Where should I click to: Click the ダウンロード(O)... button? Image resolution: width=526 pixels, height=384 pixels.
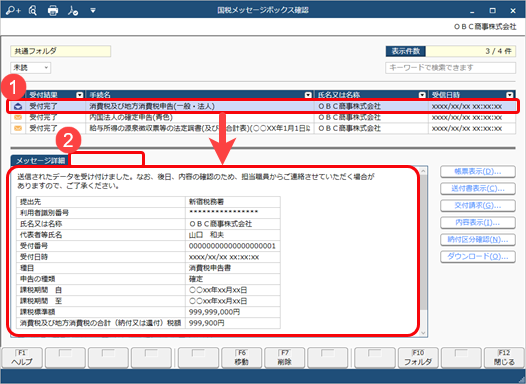(x=478, y=257)
